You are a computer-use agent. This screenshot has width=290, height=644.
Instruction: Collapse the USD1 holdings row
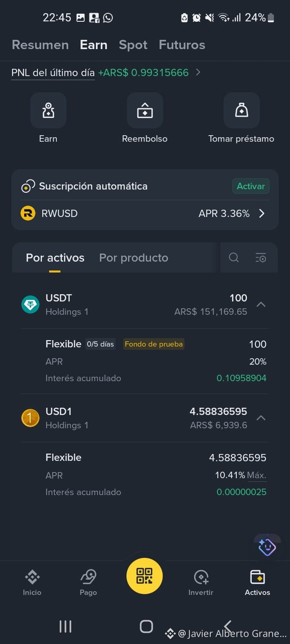(x=261, y=418)
